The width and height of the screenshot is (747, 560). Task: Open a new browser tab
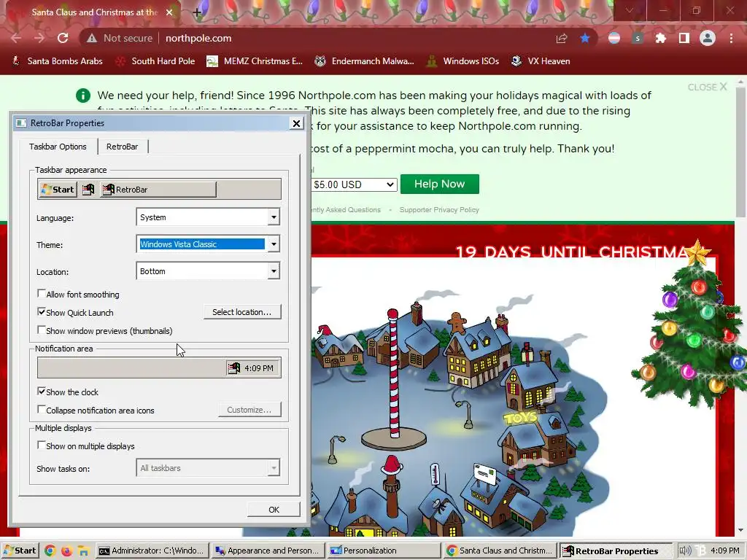tap(197, 12)
